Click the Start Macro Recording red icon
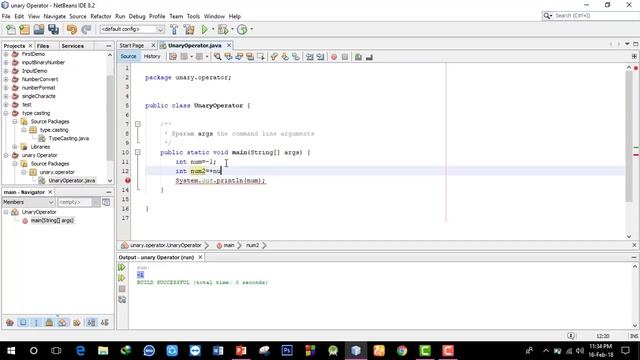 pyautogui.click(x=334, y=57)
